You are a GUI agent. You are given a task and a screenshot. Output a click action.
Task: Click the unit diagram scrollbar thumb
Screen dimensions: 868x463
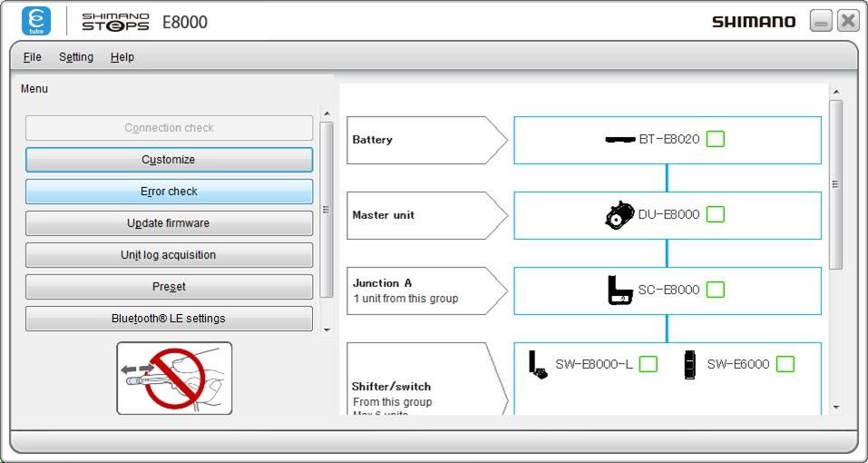836,184
